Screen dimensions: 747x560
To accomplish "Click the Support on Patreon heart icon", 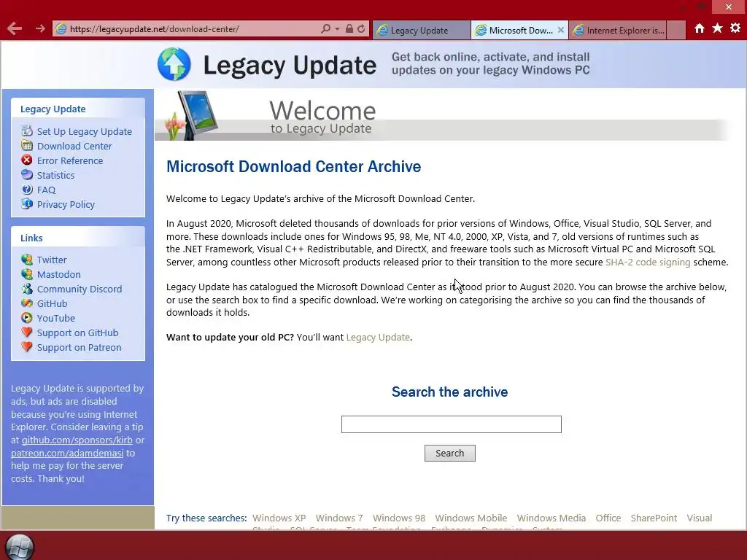I will point(27,347).
